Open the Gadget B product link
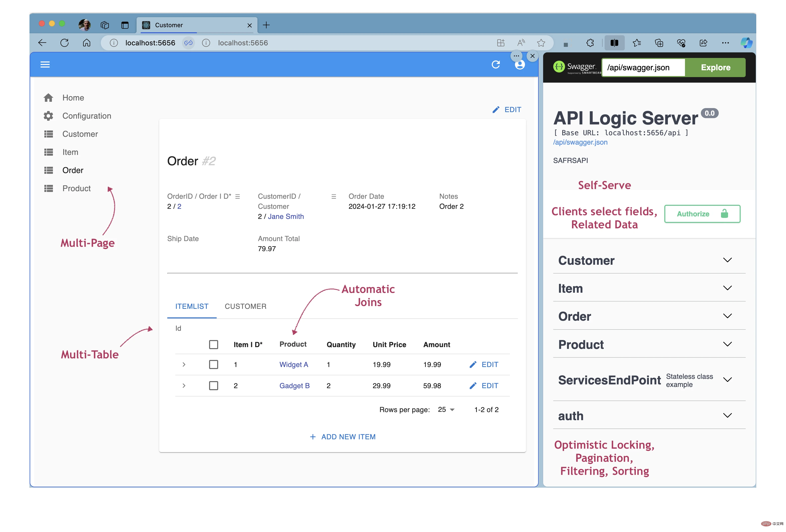Screen dimensions: 786x532 coord(294,386)
